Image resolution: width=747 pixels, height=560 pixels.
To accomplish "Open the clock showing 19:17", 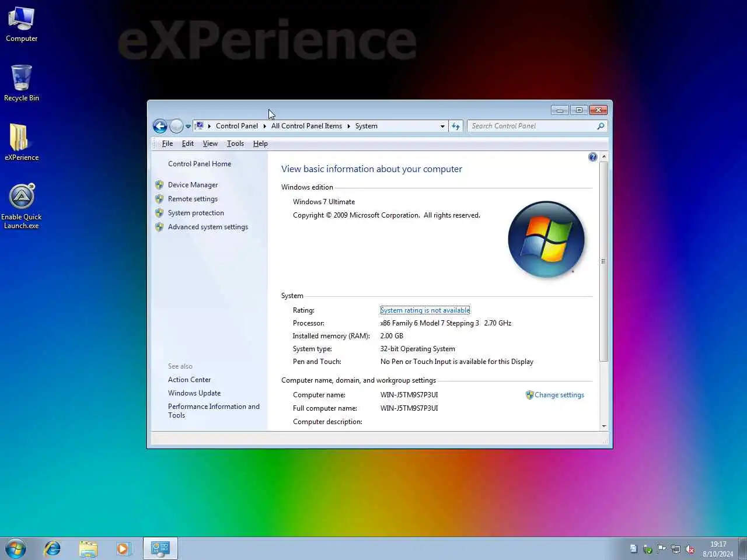I will pyautogui.click(x=718, y=549).
